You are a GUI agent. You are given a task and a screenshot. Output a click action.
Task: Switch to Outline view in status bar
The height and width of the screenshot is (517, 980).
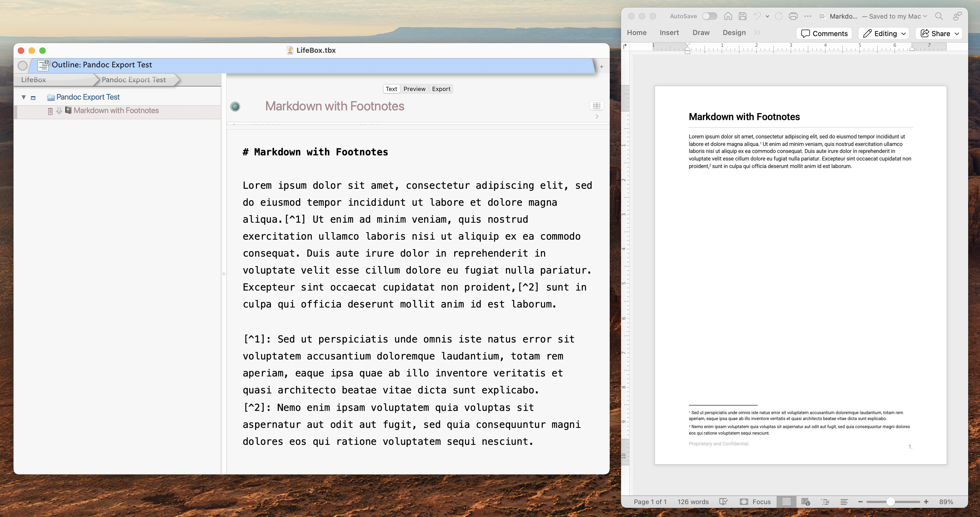coord(825,501)
